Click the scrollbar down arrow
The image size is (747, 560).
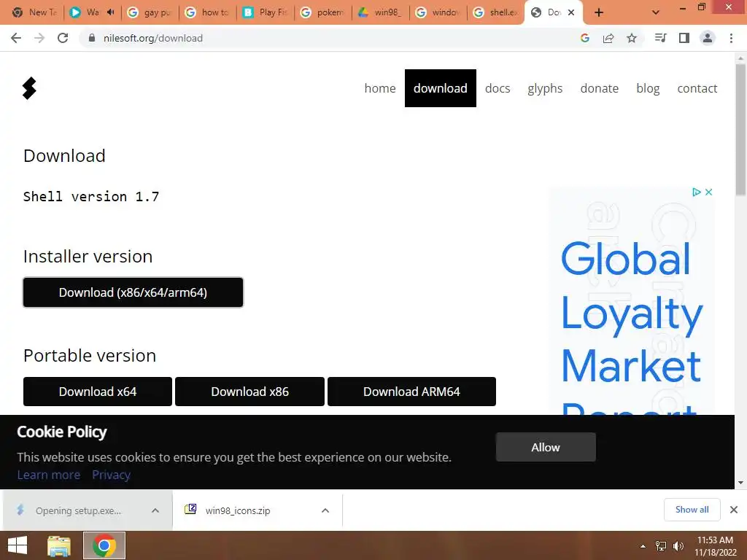pyautogui.click(x=740, y=483)
